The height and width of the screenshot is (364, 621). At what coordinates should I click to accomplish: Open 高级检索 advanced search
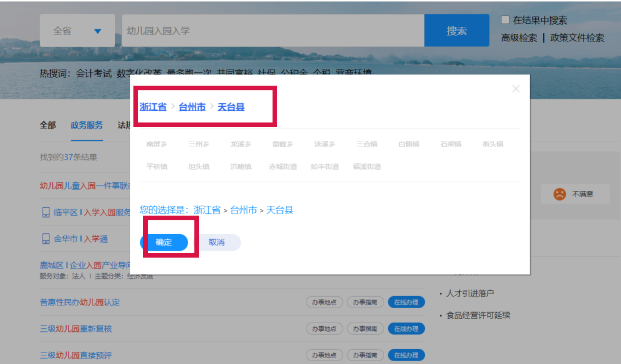coord(519,38)
